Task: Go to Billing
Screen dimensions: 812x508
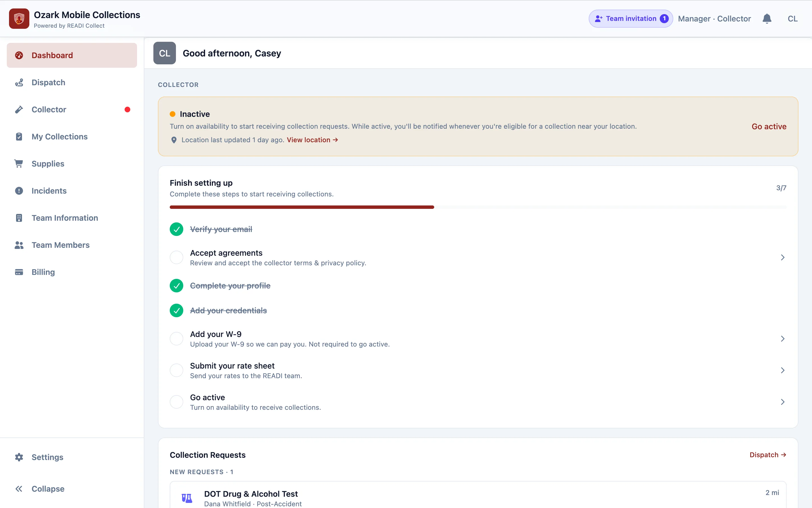Action: point(72,272)
